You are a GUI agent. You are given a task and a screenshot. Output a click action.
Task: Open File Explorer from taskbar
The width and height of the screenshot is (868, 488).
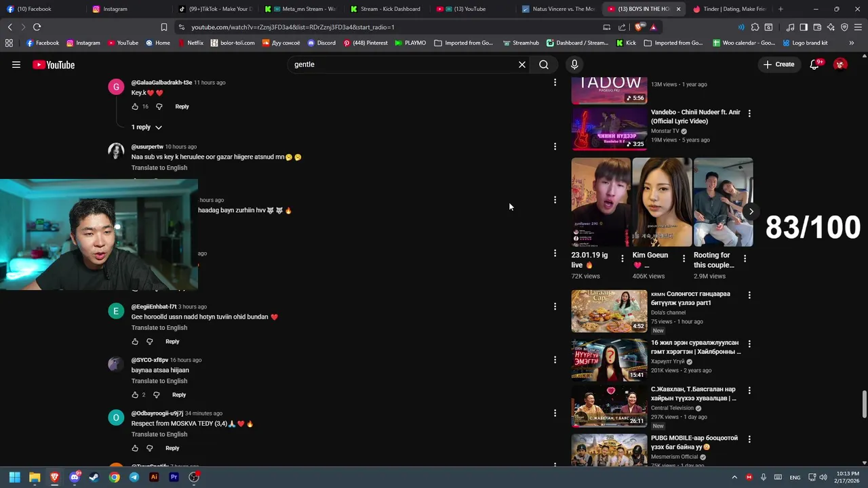(35, 477)
